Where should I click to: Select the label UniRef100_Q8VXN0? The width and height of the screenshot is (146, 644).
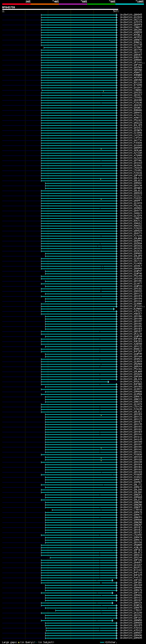(x=131, y=316)
